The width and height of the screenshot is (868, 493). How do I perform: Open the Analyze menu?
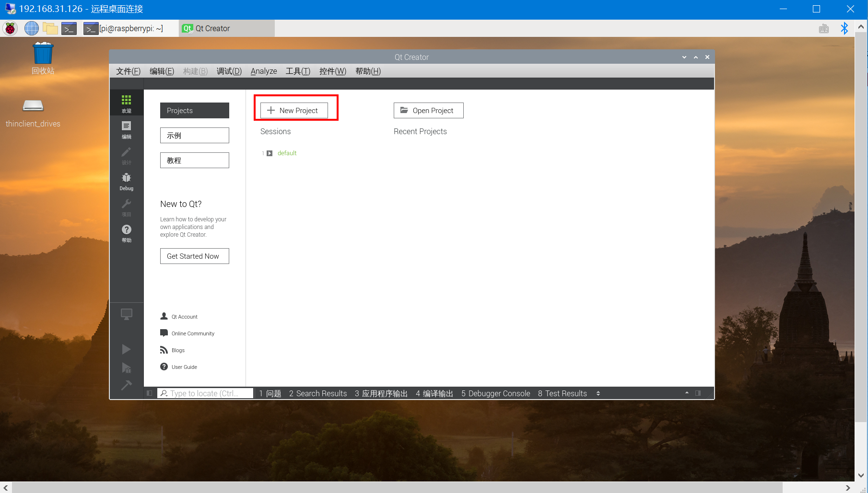coord(264,71)
